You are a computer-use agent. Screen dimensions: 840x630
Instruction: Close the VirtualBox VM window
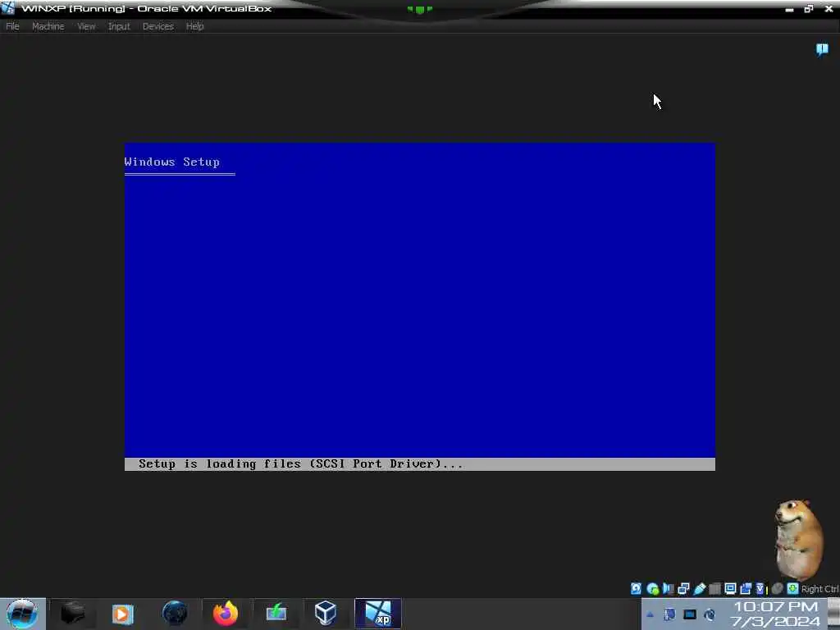tap(829, 8)
